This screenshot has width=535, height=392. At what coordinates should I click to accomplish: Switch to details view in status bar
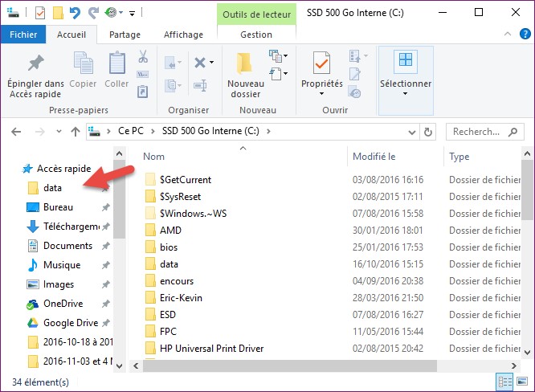pyautogui.click(x=505, y=382)
